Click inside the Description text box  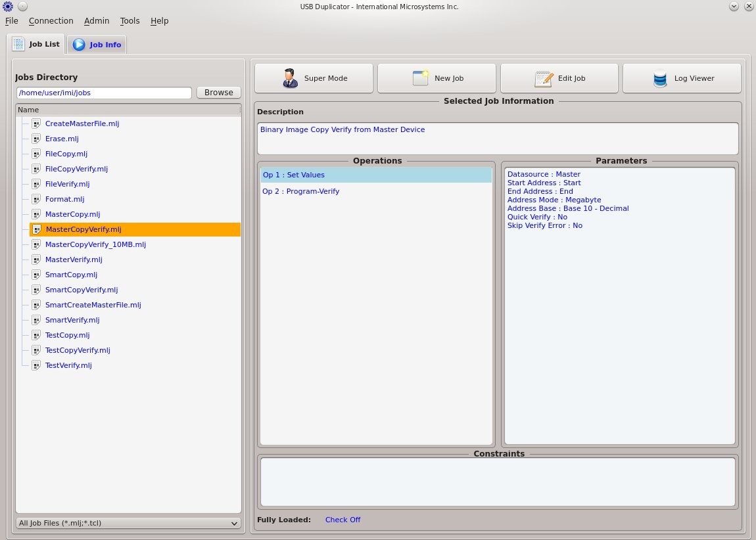[x=498, y=138]
